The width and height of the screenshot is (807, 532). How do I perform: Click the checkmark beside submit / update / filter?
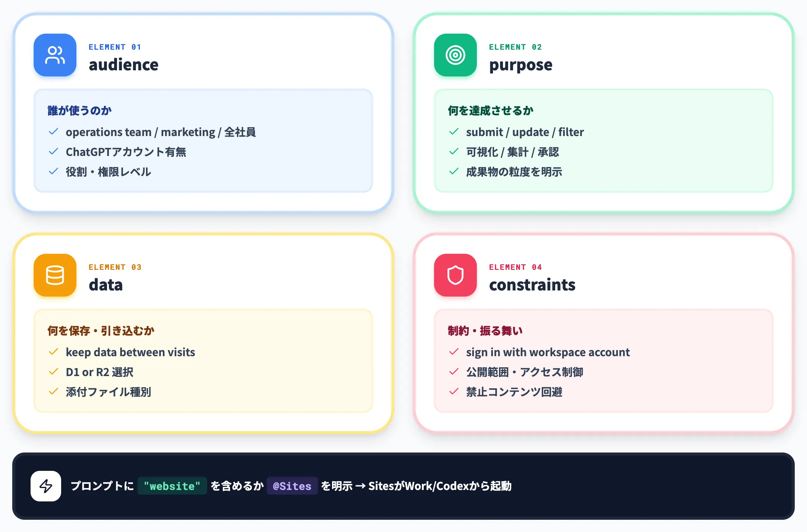tap(454, 132)
